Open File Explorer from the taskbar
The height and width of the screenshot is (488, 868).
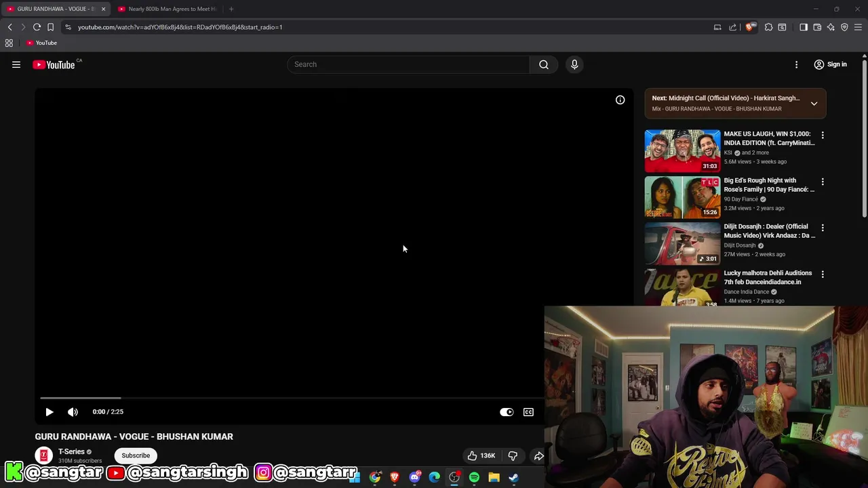[494, 477]
